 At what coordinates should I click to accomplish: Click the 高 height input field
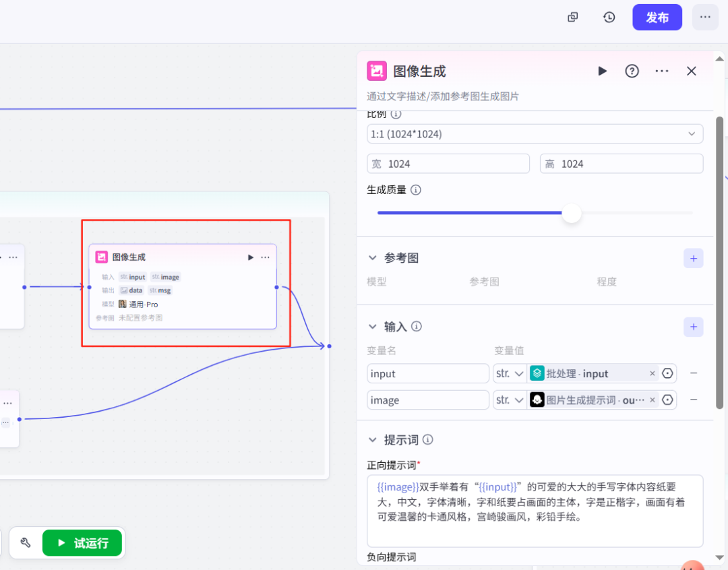pos(621,164)
